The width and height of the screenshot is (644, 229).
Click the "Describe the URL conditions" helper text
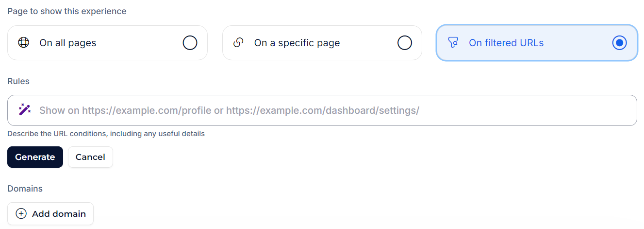pos(106,134)
